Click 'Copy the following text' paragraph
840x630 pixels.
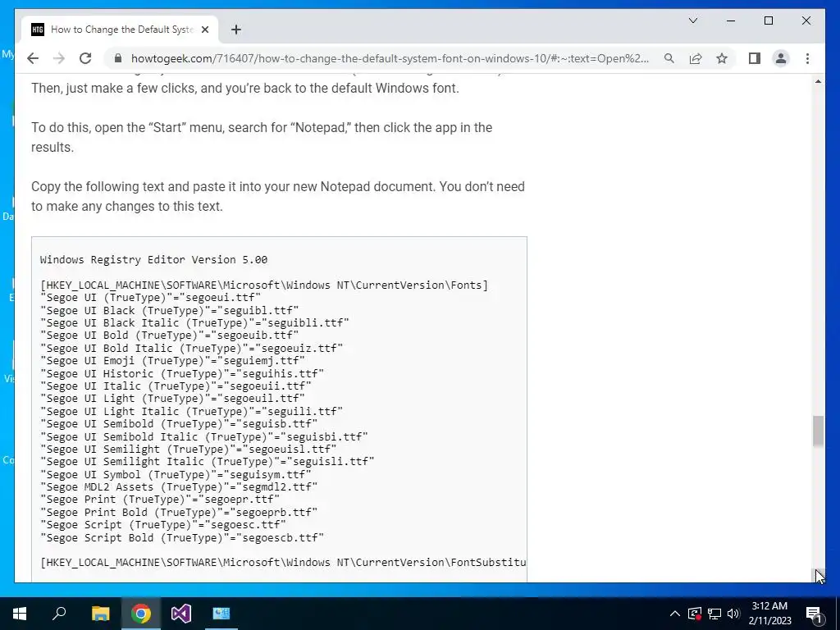(x=278, y=197)
